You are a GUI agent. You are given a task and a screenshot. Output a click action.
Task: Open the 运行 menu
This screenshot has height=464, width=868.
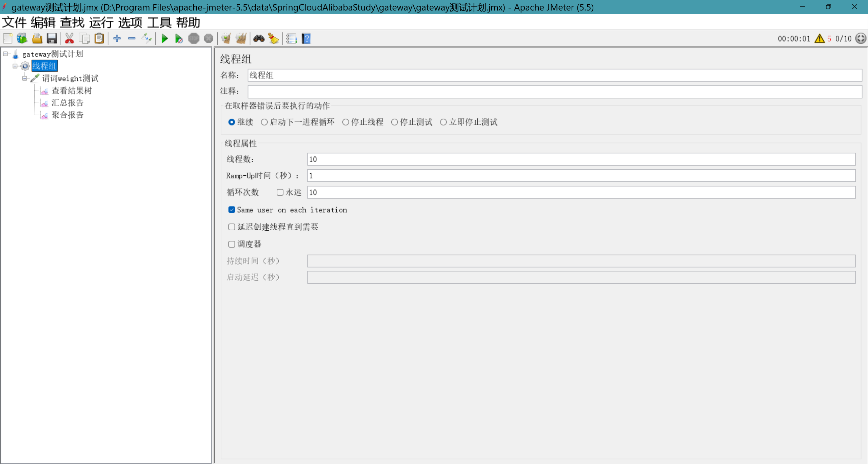pos(101,23)
